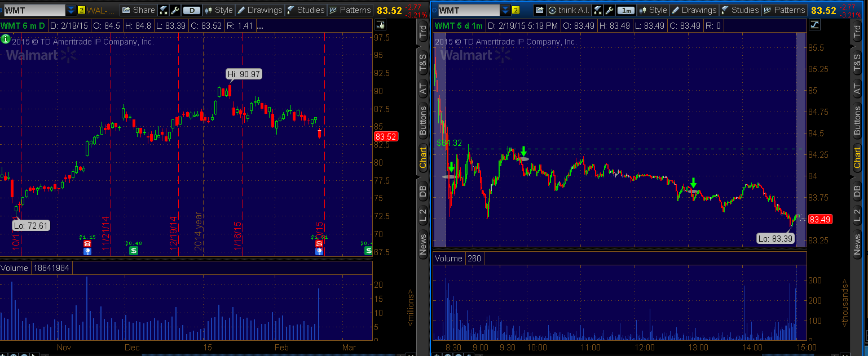Change right chart's 1m timeframe button
This screenshot has width=868, height=356.
625,10
